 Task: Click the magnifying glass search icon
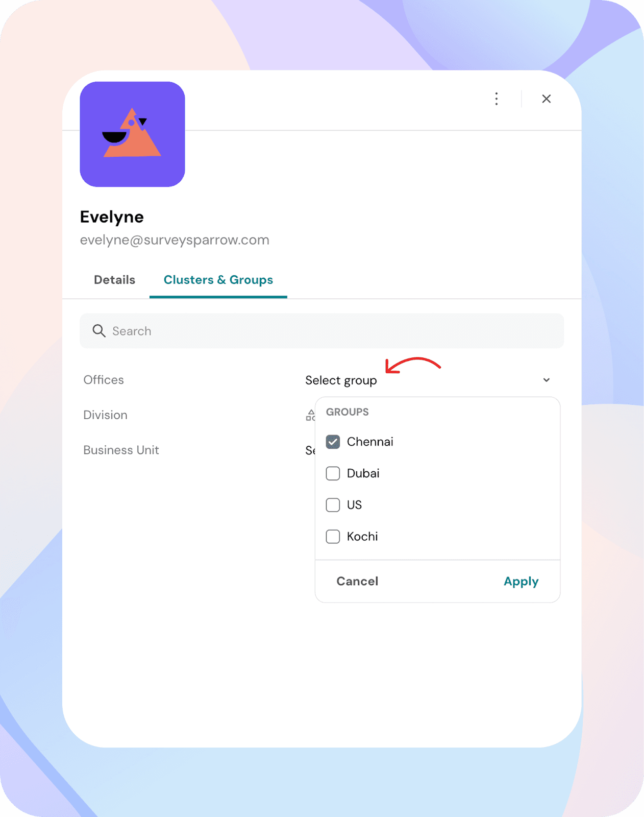99,331
